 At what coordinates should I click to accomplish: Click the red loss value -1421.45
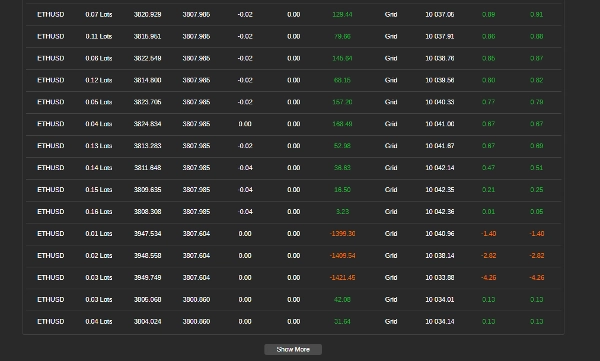pyautogui.click(x=342, y=278)
